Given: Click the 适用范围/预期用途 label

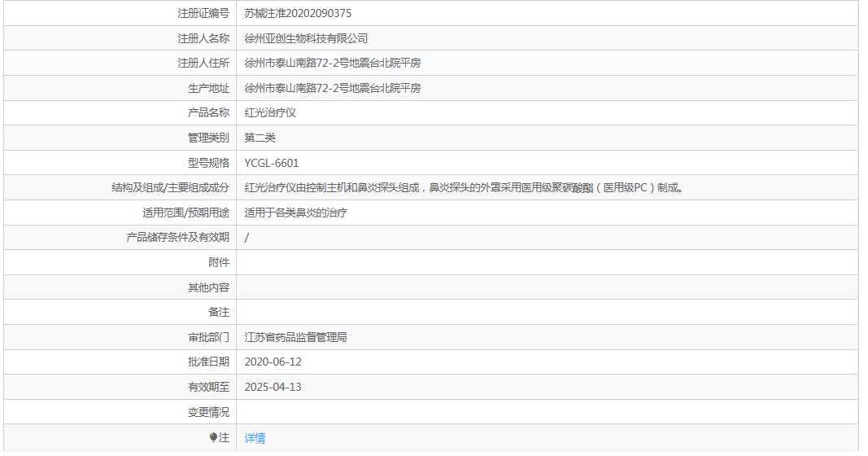Looking at the screenshot, I should [185, 213].
